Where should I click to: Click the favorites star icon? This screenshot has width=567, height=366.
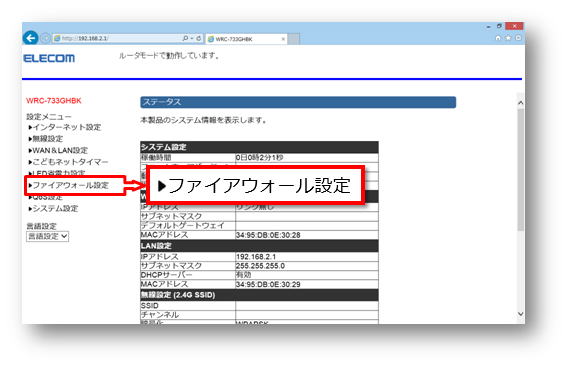coord(508,38)
